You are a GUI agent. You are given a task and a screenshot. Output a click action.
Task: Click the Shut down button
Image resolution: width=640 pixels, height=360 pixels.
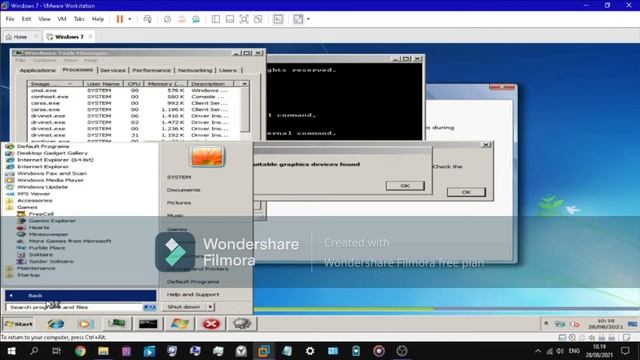tap(184, 307)
